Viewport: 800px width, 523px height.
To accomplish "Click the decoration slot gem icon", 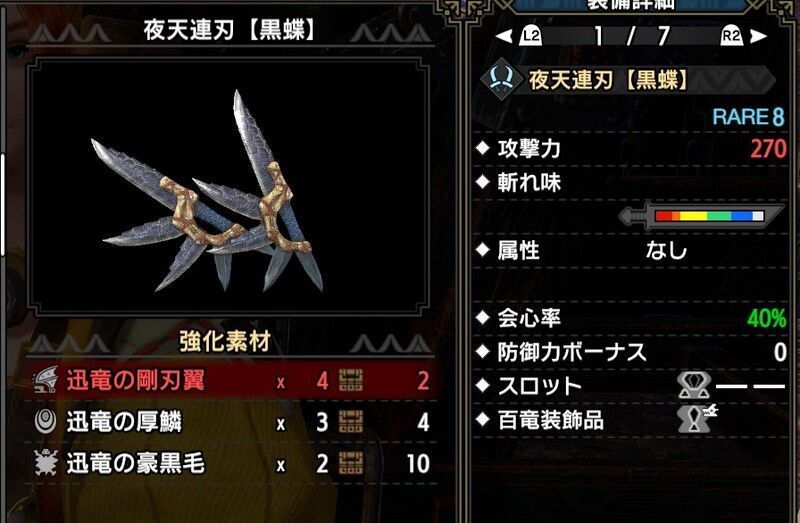I will coord(693,385).
